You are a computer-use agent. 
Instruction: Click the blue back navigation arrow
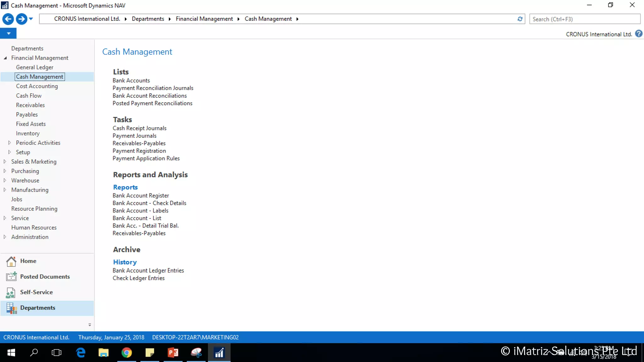pos(8,19)
